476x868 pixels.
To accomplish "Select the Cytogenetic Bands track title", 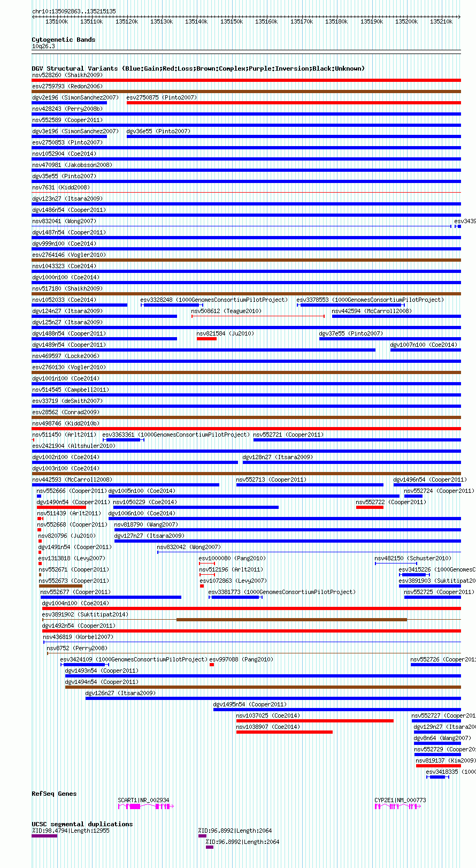I will tap(64, 40).
